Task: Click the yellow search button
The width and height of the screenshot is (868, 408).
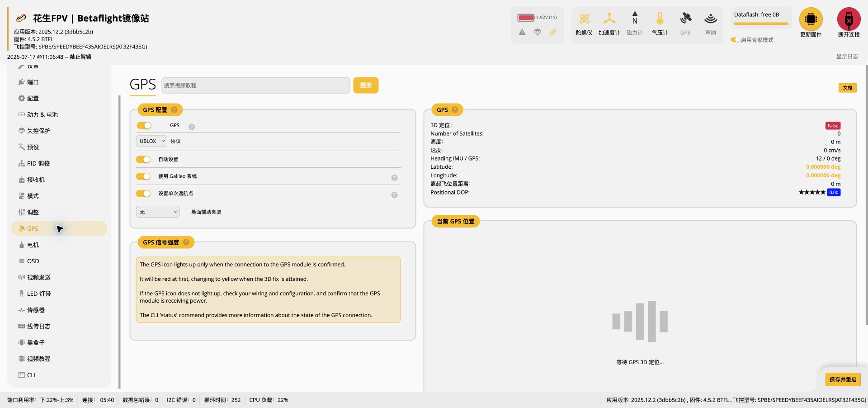Action: click(366, 85)
